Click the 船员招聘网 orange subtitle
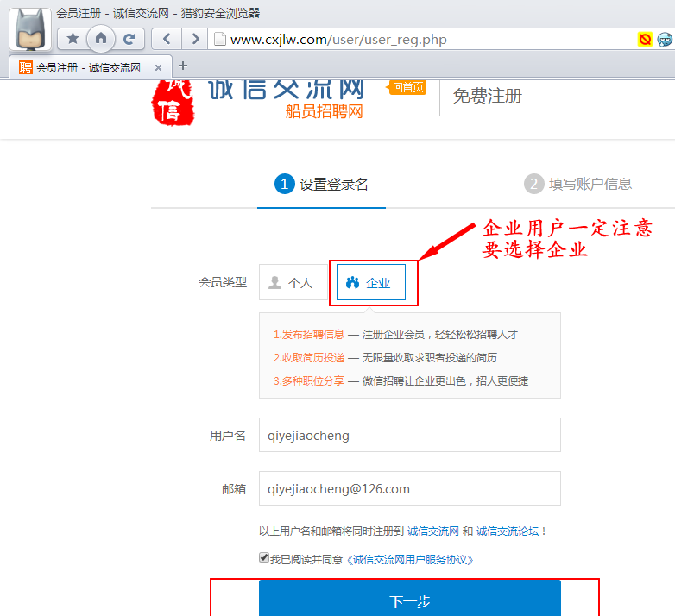Screen dimensions: 675x616 [x=325, y=111]
